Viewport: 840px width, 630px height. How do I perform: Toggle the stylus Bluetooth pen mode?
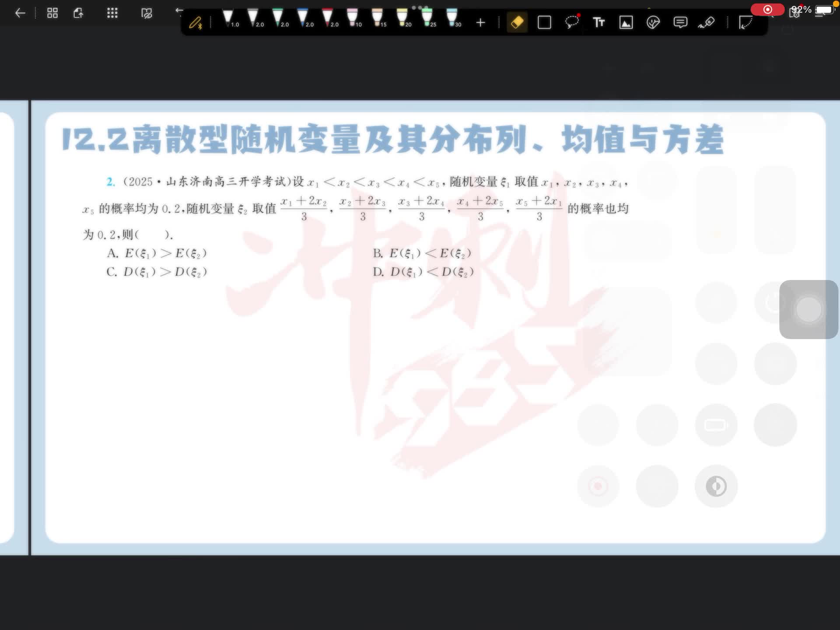pos(196,23)
